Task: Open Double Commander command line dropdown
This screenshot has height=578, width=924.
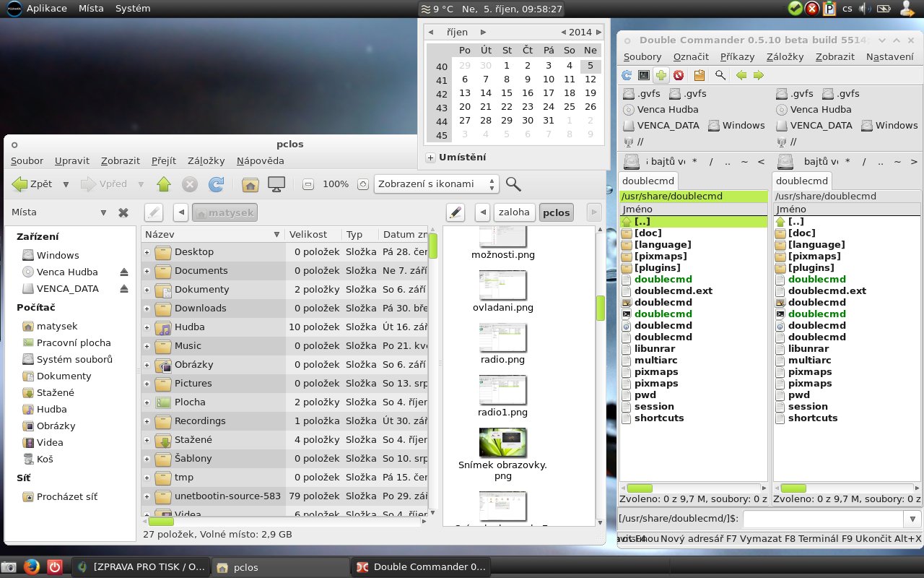Action: pos(912,519)
